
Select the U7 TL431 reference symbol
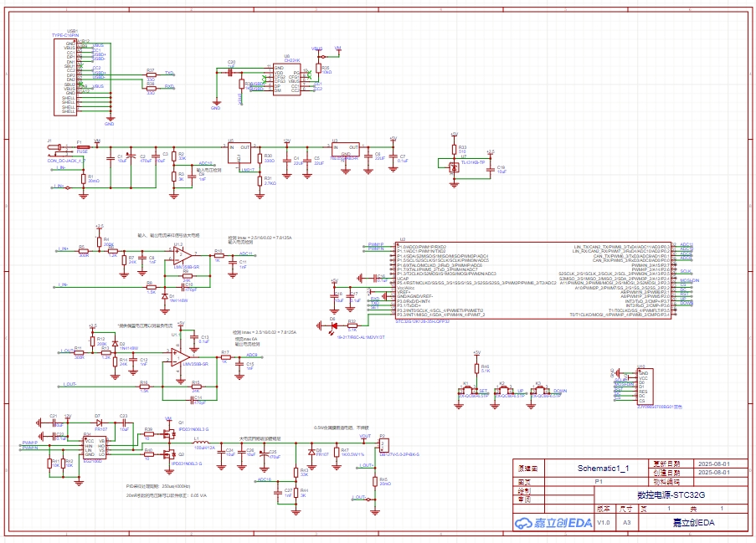click(x=454, y=167)
